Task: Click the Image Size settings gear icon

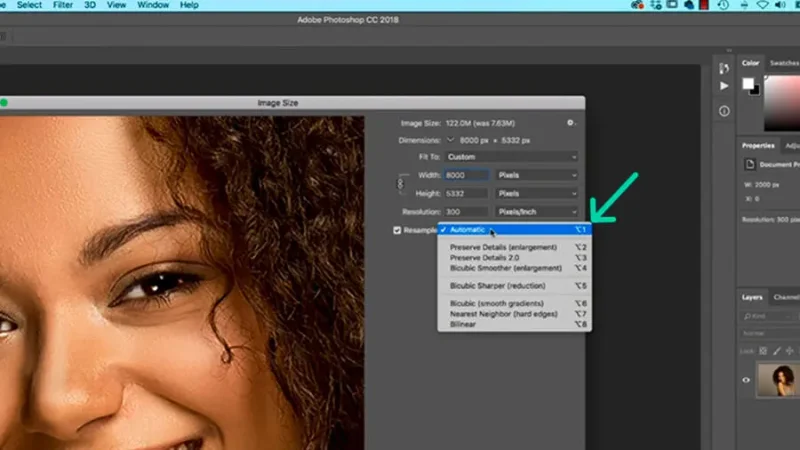Action: pyautogui.click(x=570, y=122)
